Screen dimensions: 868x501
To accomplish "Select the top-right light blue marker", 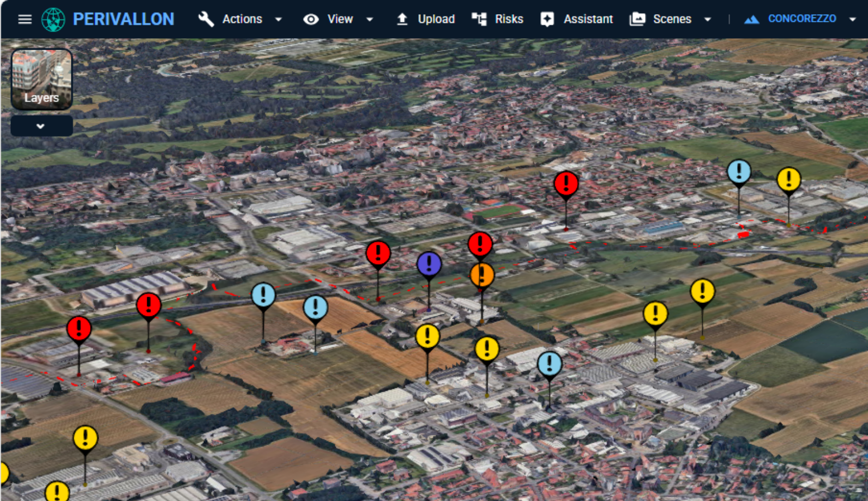I will (739, 171).
